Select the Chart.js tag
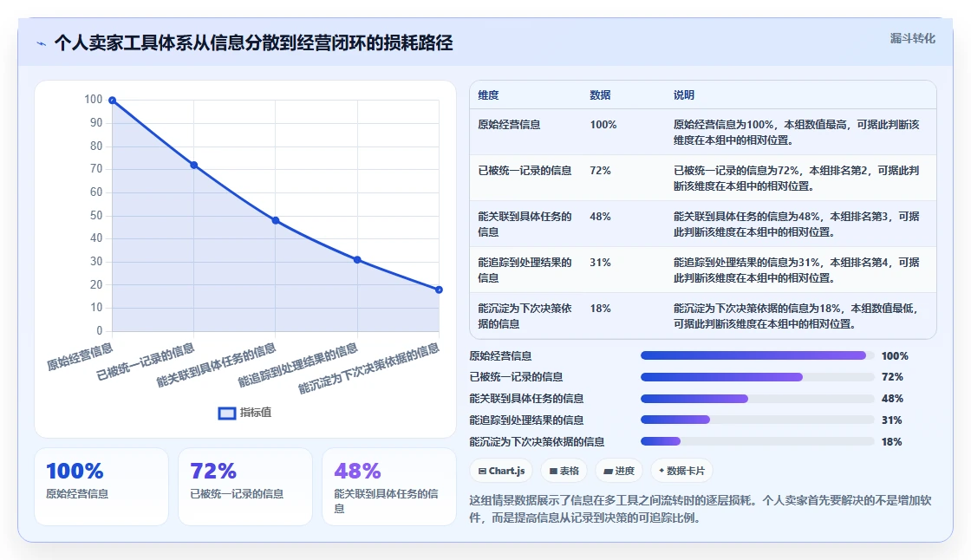971x560 pixels. tap(501, 471)
